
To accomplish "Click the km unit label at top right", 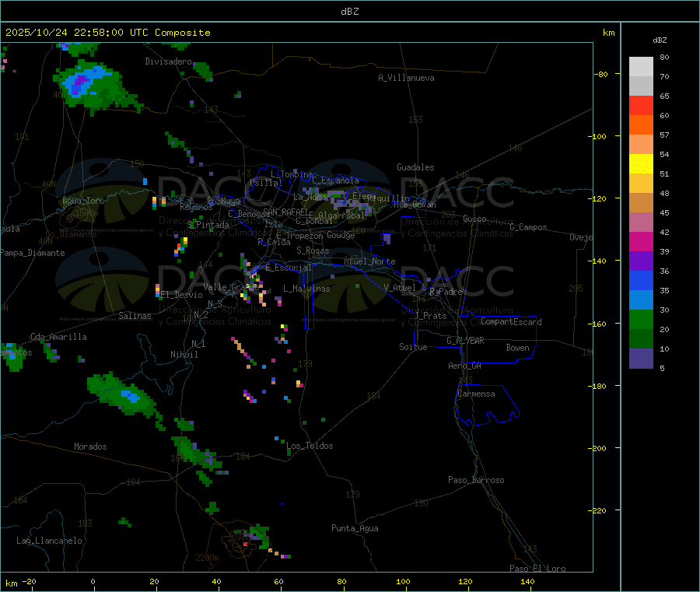I will [608, 33].
